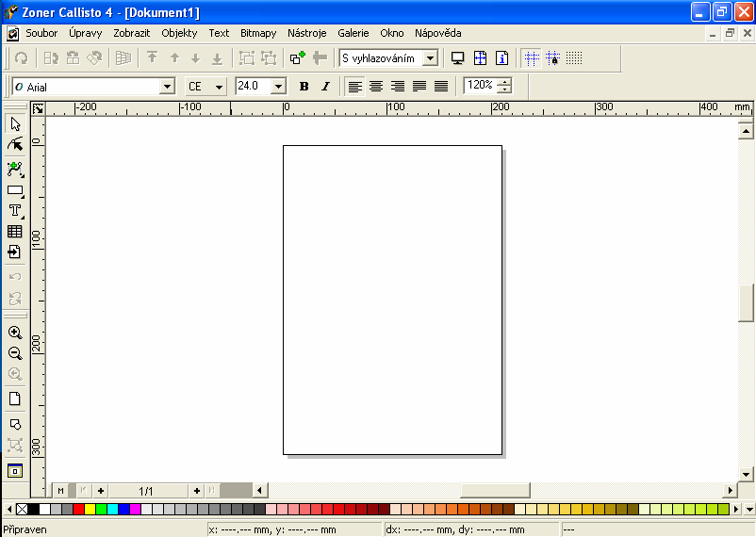Open the Arial font dropdown
This screenshot has height=537, width=756.
point(167,87)
